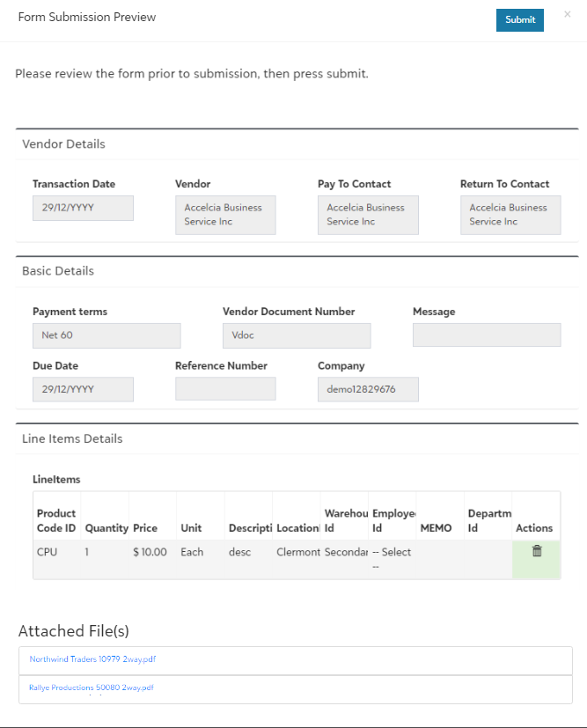Click the Company field demo12829676
The width and height of the screenshot is (587, 728).
pos(368,390)
